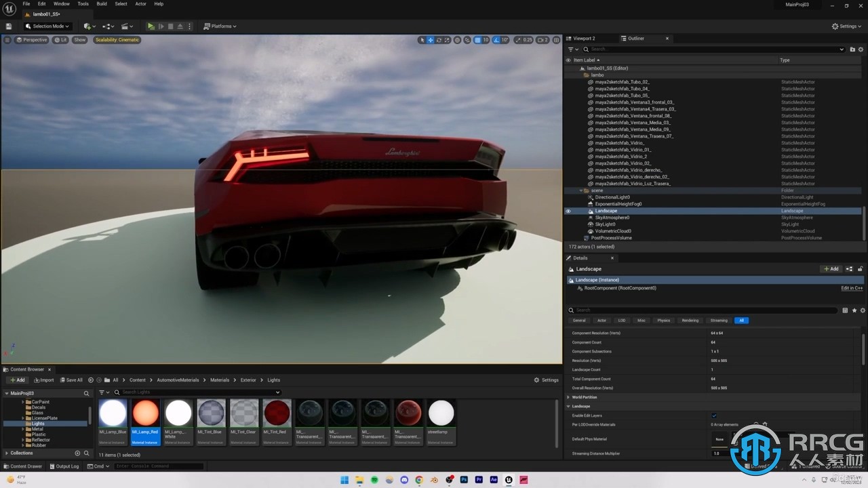
Task: Click Edit in C++ link
Action: coord(852,288)
